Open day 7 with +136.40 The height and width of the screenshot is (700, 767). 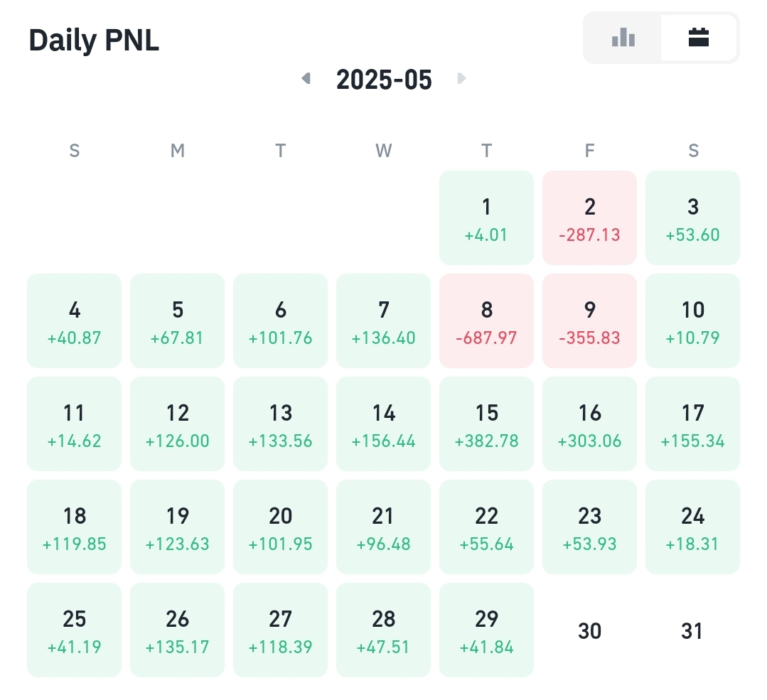tap(384, 321)
